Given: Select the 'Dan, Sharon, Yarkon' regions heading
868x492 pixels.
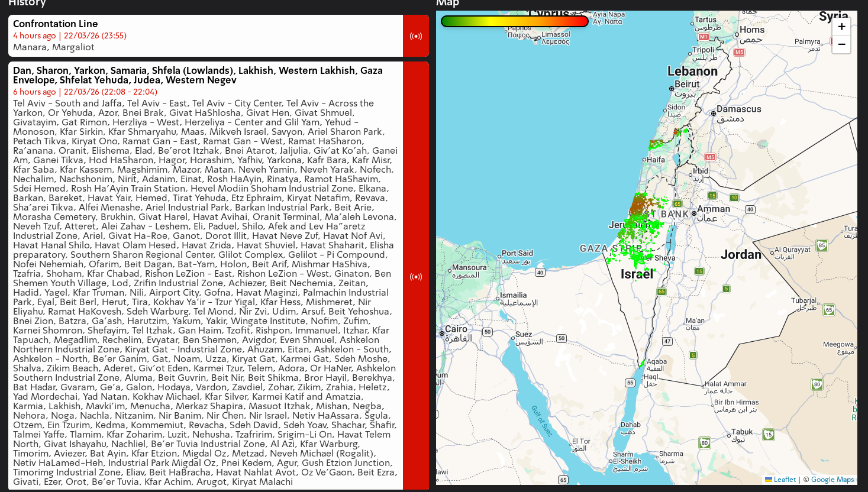Looking at the screenshot, I should [198, 75].
